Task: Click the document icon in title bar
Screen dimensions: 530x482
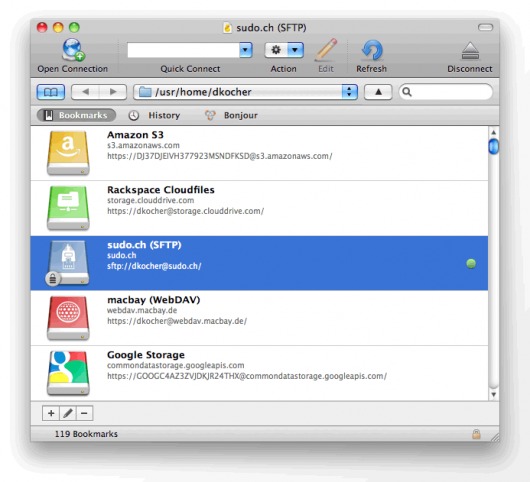Action: (227, 27)
